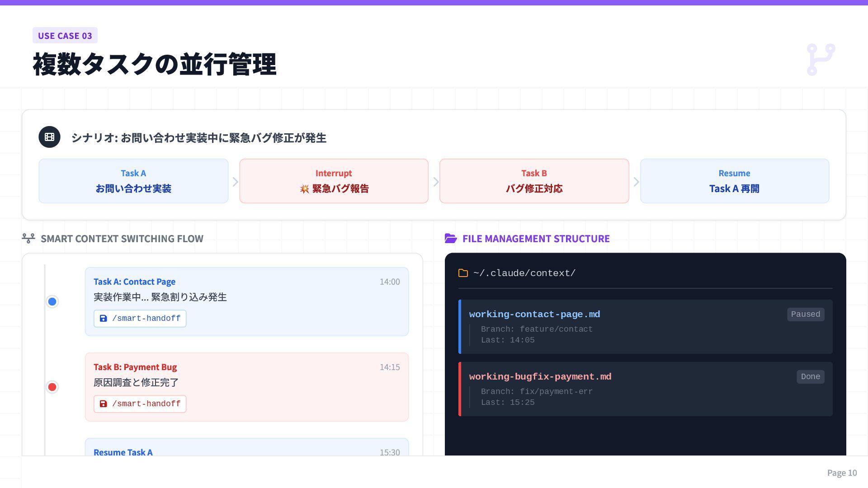Click the Done status badge
This screenshot has height=488, width=868.
coord(810,377)
